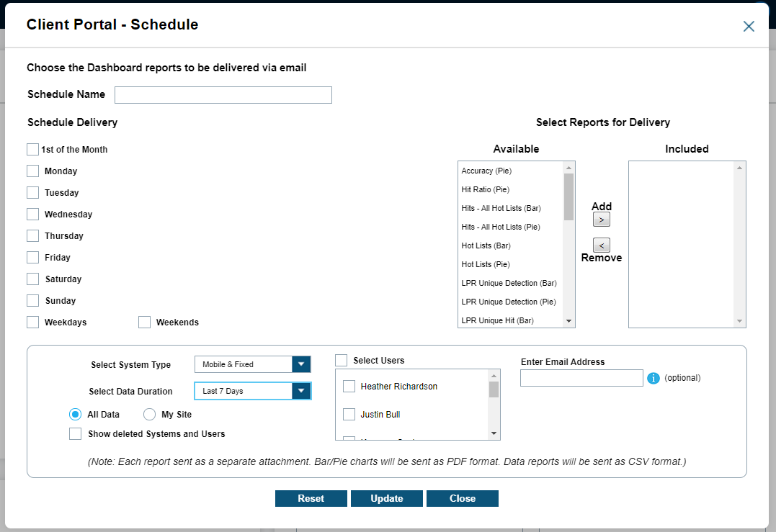The image size is (776, 532).
Task: Close the Schedule dialog with X icon
Action: [x=749, y=27]
